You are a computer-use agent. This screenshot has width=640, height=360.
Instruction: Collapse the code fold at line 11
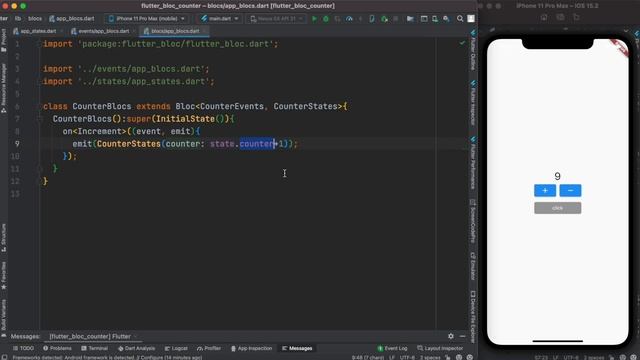click(x=40, y=169)
